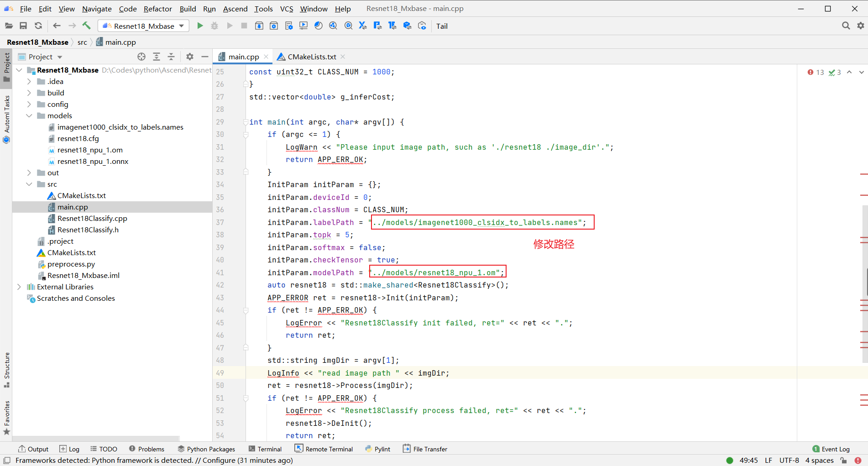Open Search Everywhere magnifier icon

tap(846, 26)
